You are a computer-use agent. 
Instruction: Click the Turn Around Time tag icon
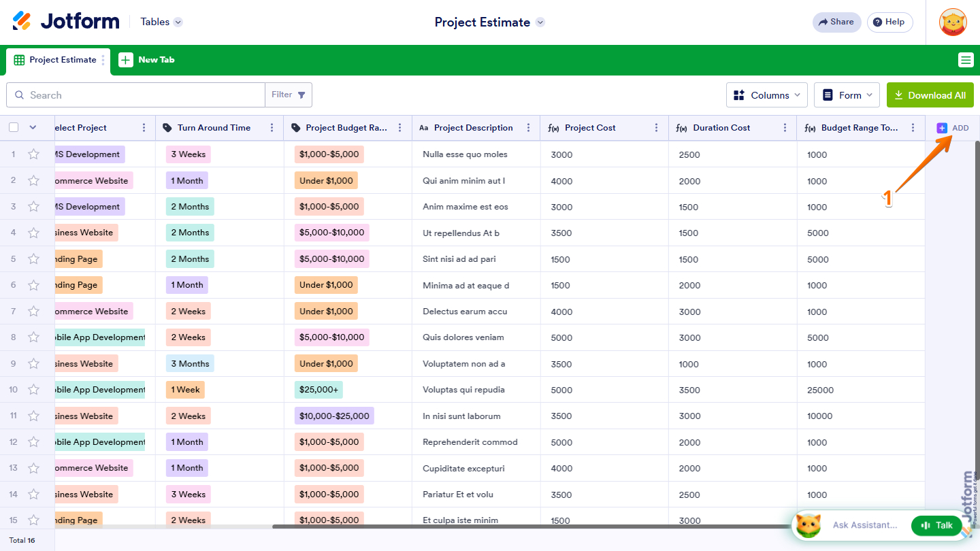167,128
